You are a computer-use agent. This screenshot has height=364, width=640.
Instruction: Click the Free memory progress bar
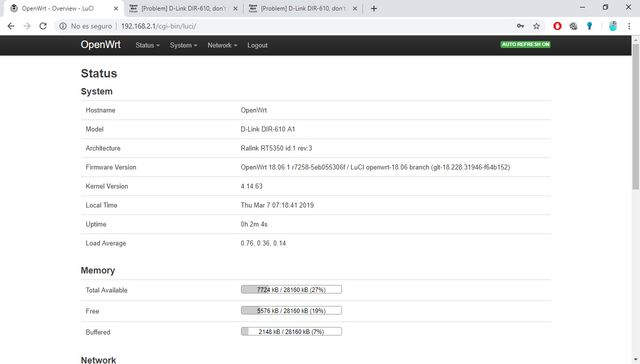coord(291,311)
